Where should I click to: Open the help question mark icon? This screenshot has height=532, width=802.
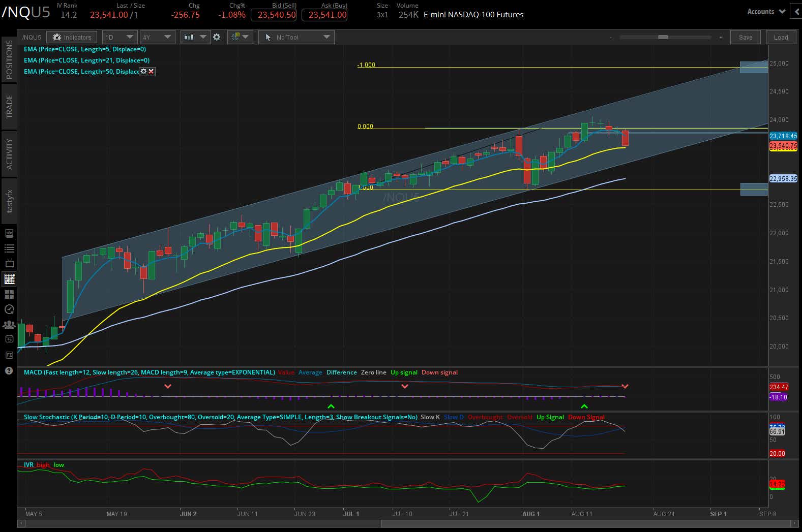coord(9,370)
